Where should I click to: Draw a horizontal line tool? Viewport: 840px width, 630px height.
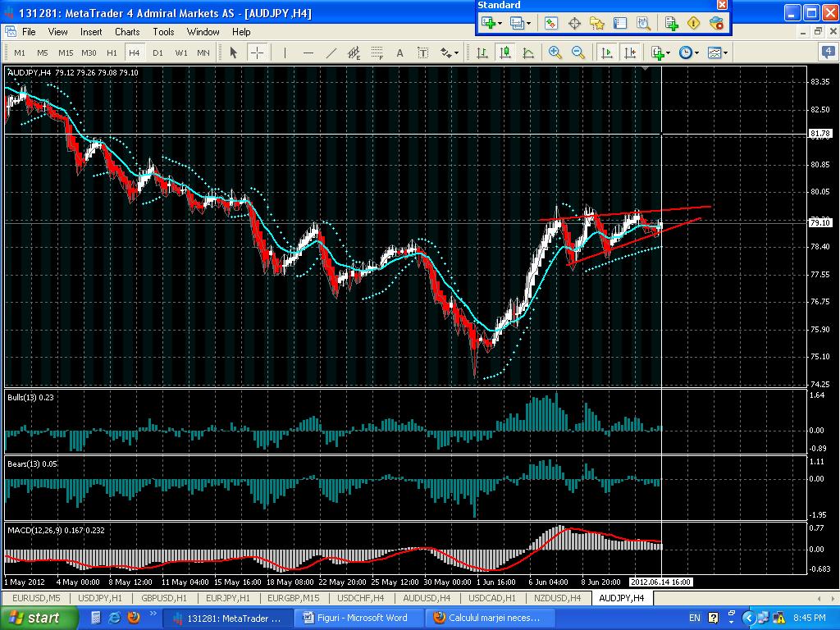click(x=308, y=52)
